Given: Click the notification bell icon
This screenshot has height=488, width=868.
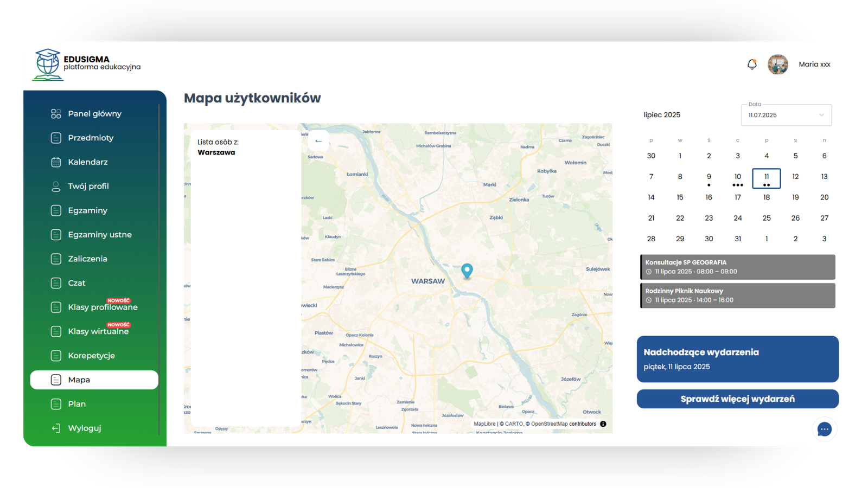Looking at the screenshot, I should click(752, 65).
